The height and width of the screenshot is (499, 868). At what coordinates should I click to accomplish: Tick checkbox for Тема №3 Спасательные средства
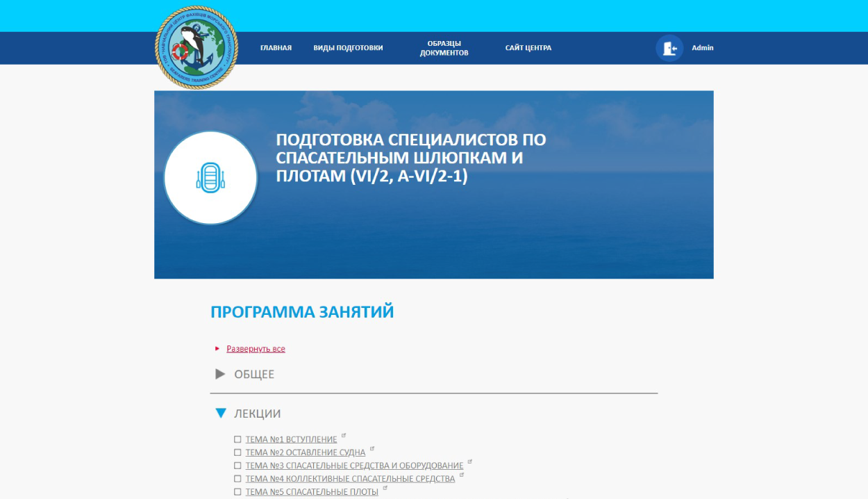(237, 466)
